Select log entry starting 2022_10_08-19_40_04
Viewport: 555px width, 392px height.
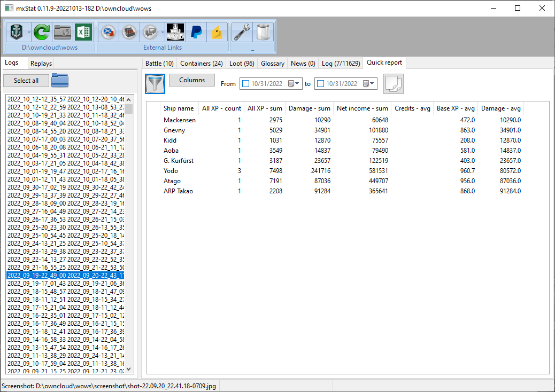pos(65,123)
